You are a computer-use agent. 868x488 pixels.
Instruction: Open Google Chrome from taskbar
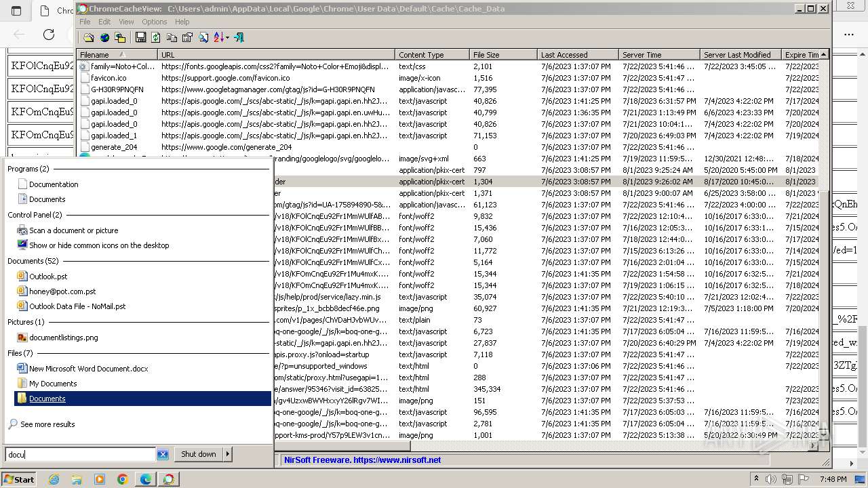tap(123, 479)
